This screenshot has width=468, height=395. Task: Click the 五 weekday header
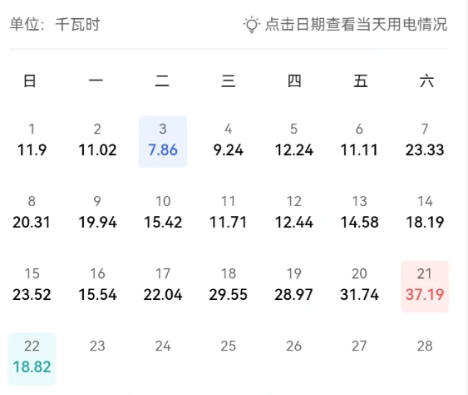point(360,81)
